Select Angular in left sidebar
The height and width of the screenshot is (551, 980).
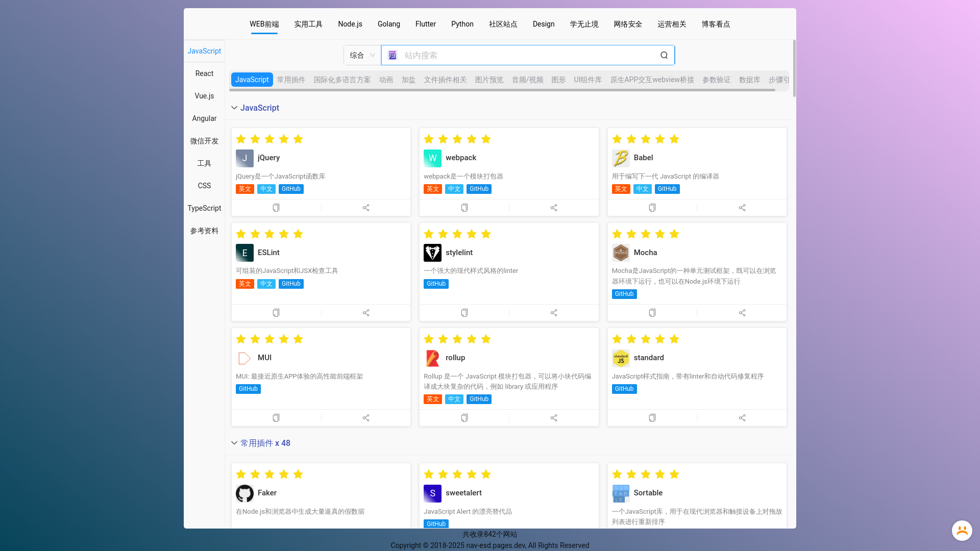click(x=204, y=118)
